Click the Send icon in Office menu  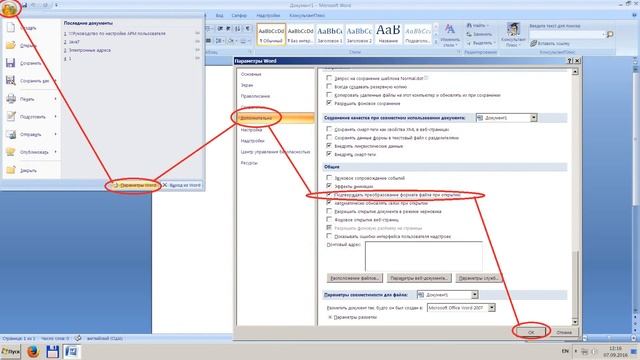pyautogui.click(x=11, y=134)
